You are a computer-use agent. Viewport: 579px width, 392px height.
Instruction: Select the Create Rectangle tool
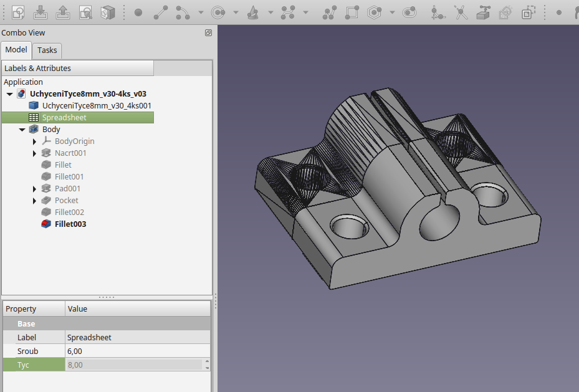click(x=352, y=12)
